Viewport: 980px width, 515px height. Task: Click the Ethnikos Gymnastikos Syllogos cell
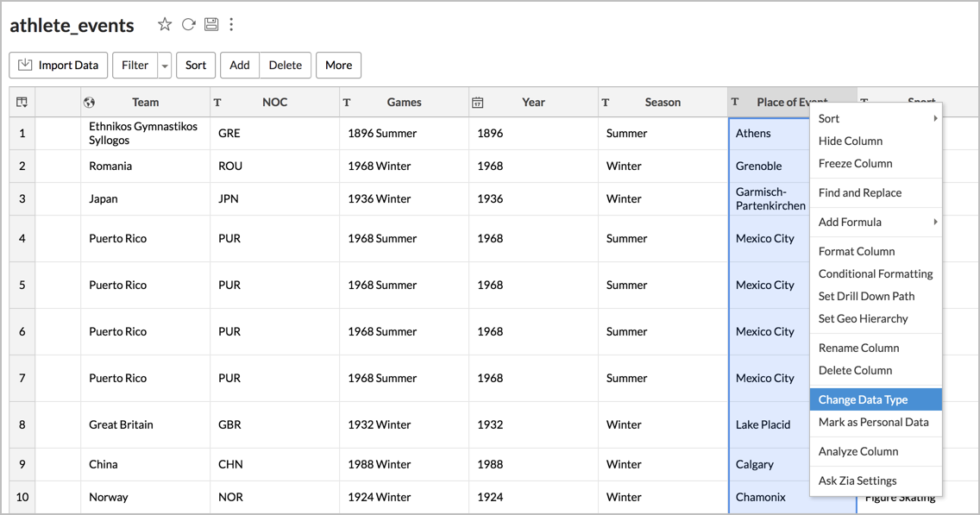point(145,133)
